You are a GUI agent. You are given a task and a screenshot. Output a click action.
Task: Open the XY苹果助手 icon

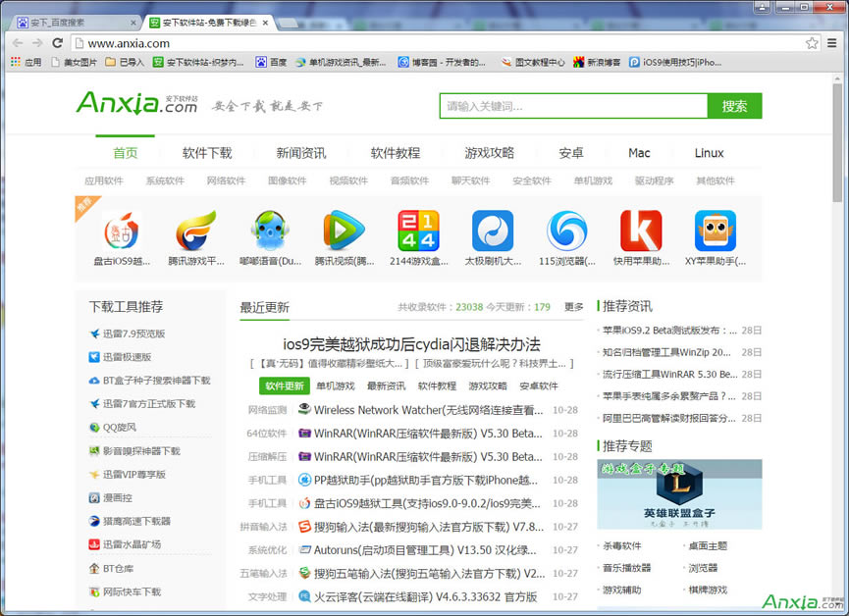pyautogui.click(x=716, y=232)
